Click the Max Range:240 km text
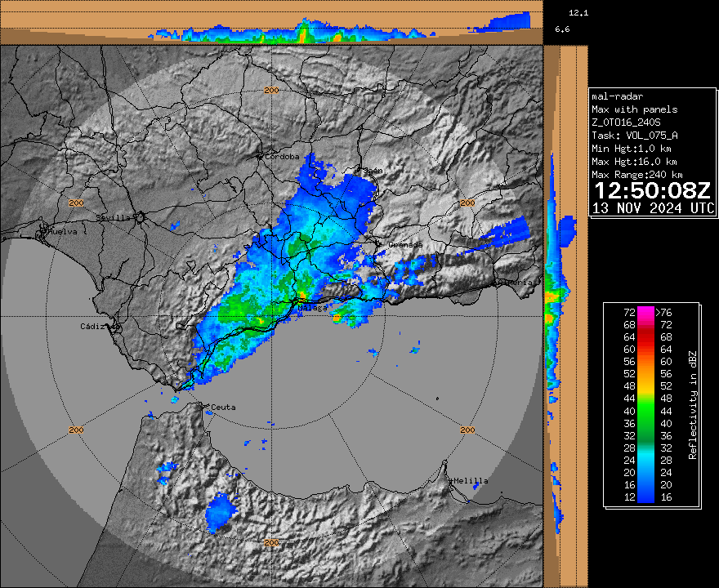 pos(636,175)
